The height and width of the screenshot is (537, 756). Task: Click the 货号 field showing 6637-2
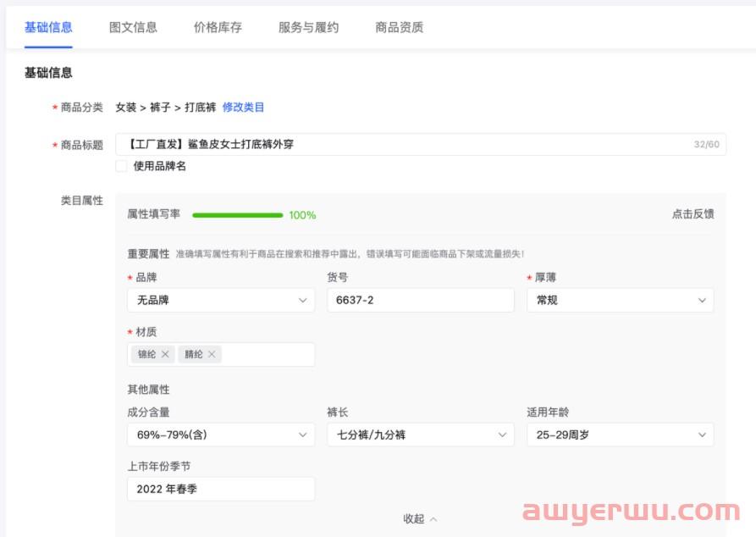tap(420, 300)
